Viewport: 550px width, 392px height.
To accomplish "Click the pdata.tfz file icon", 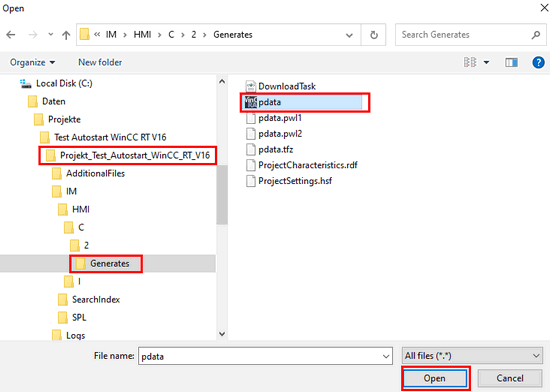I will point(250,149).
